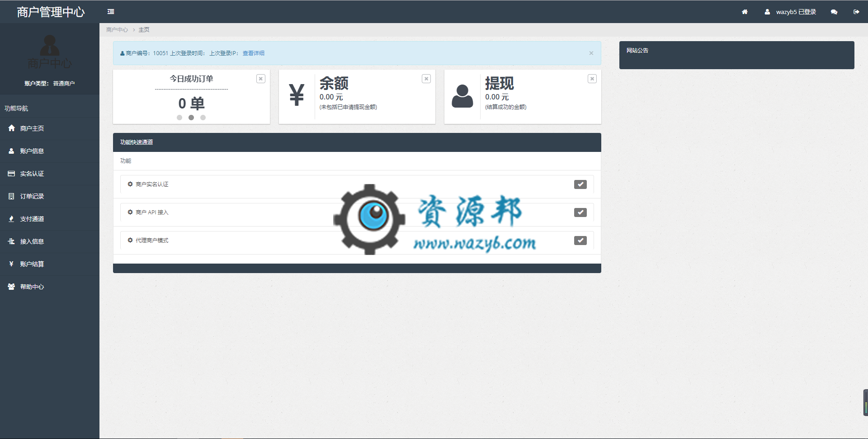Click the 商户主页 house icon
The width and height of the screenshot is (868, 439).
(11, 128)
